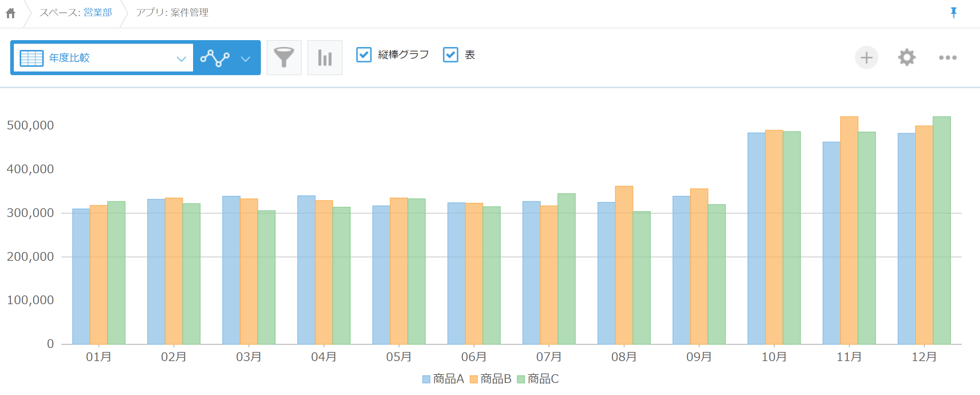Open the bar chart aggregate icon
This screenshot has width=980, height=395.
pyautogui.click(x=325, y=58)
